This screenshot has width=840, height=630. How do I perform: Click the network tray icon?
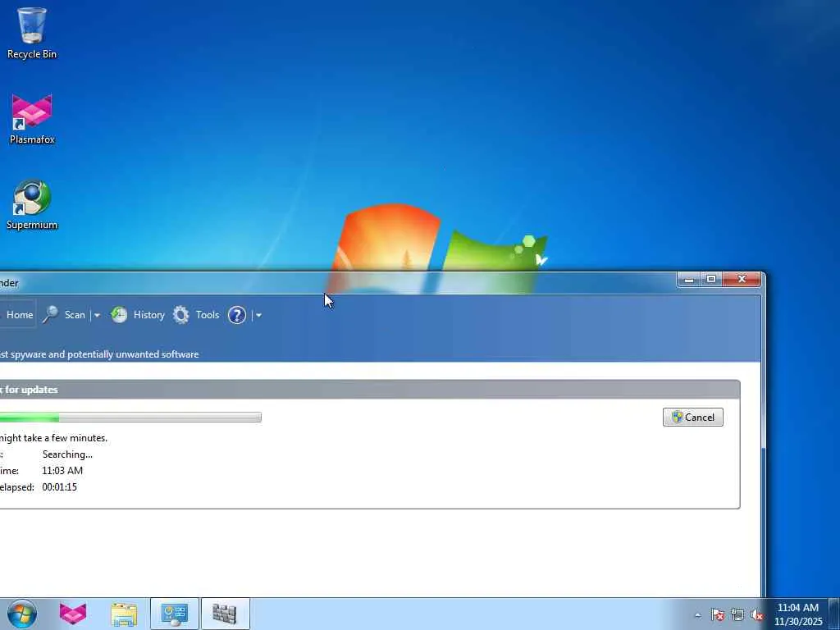pyautogui.click(x=737, y=614)
